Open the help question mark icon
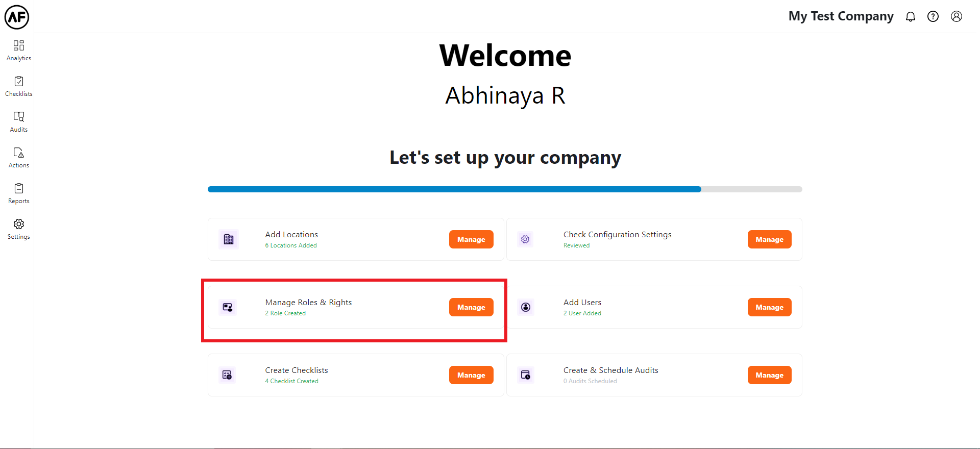The height and width of the screenshot is (449, 980). pyautogui.click(x=933, y=17)
